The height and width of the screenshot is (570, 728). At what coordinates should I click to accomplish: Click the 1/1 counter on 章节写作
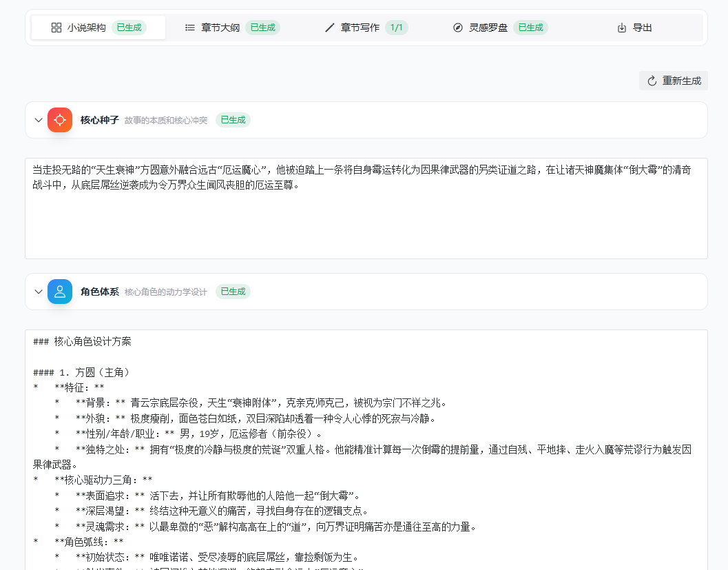click(x=396, y=28)
